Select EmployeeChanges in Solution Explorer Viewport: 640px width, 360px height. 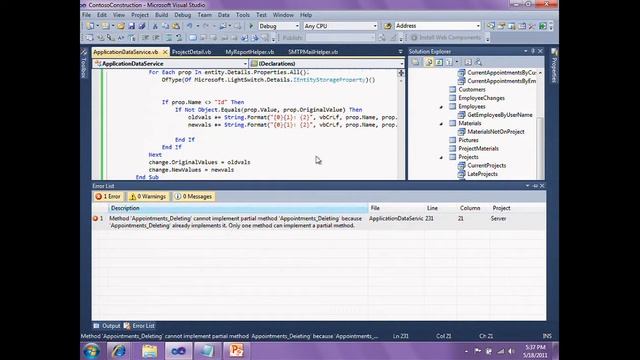point(482,98)
